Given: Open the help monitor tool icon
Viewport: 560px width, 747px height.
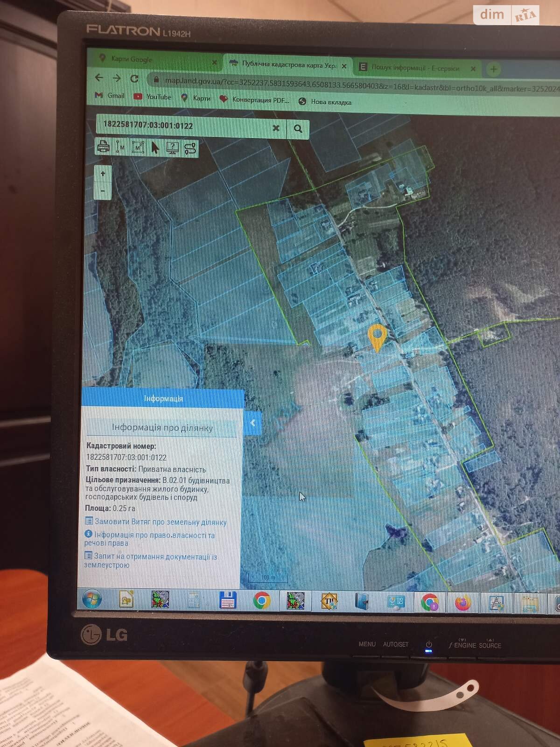Looking at the screenshot, I should (x=173, y=148).
